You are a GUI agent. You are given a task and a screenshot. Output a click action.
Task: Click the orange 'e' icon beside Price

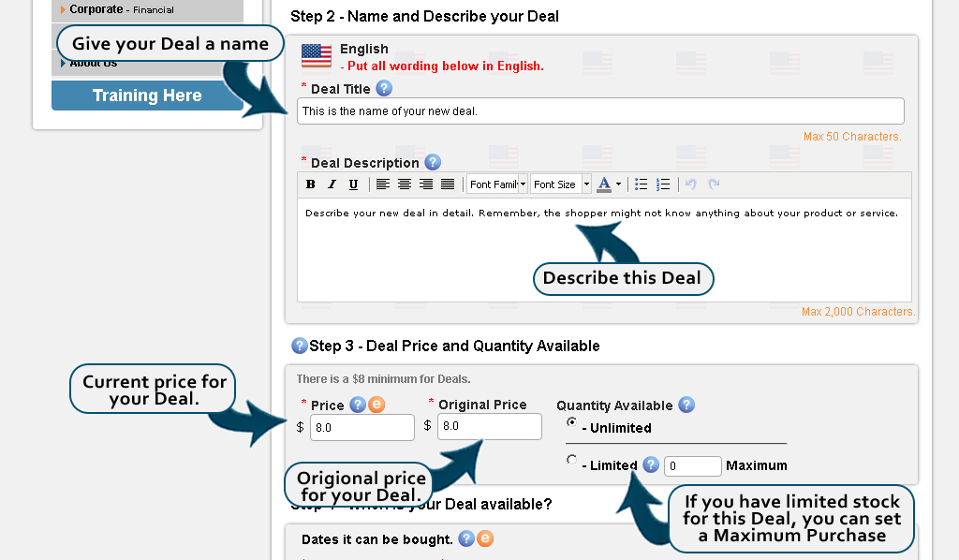[x=376, y=405]
